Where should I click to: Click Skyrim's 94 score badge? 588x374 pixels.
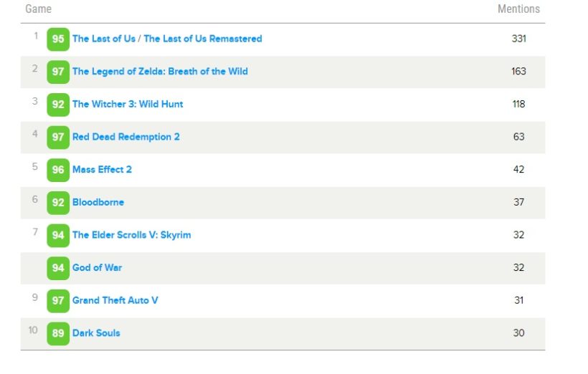58,235
